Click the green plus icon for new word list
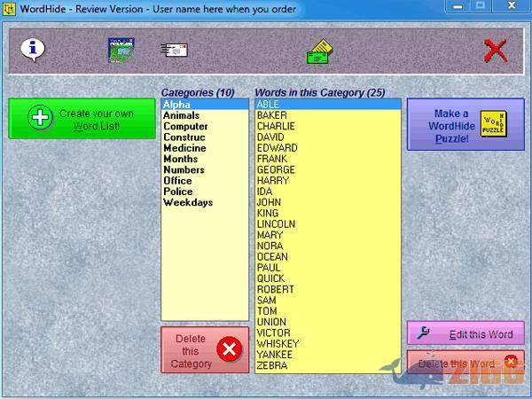Viewport: 532px width, 399px height. coord(40,119)
